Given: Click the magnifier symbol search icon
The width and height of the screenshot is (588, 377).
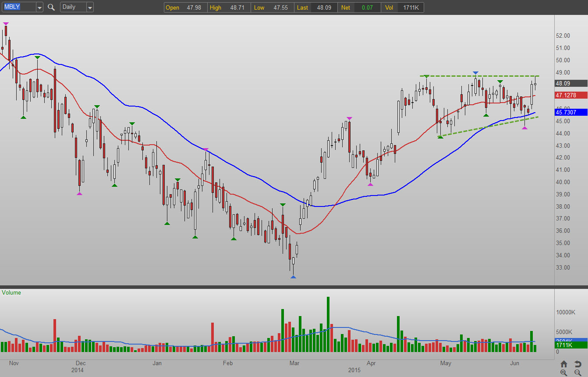Looking at the screenshot, I should coord(51,7).
